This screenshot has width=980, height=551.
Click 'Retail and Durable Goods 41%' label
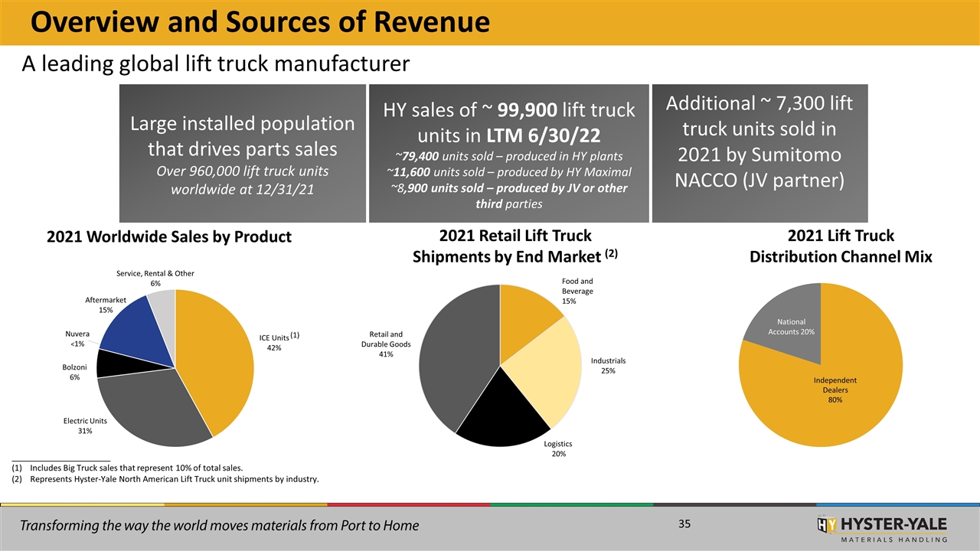(386, 344)
